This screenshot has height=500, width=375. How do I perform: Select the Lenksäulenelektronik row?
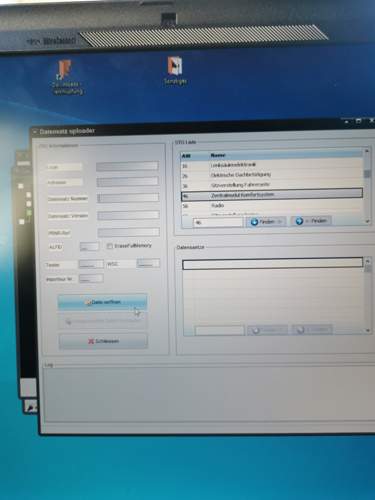[x=272, y=165]
